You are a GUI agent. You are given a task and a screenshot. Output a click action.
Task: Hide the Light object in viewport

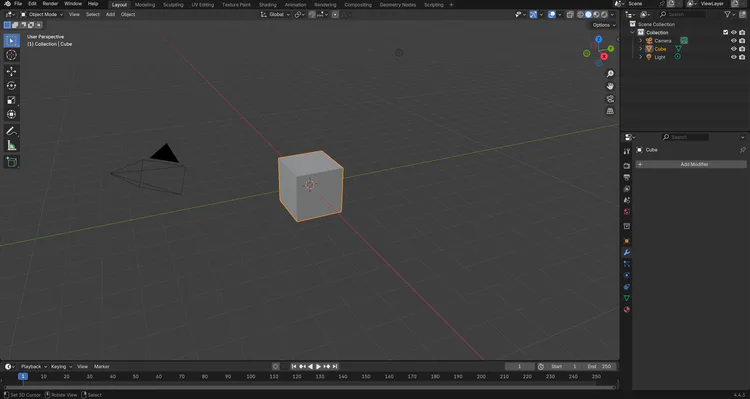[x=734, y=57]
